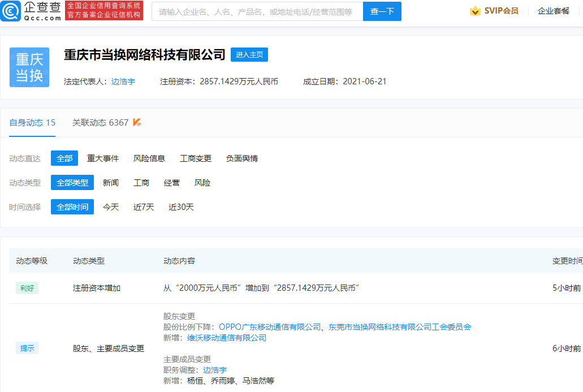
Task: Open the 企业套餐 menu
Action: coord(553,11)
